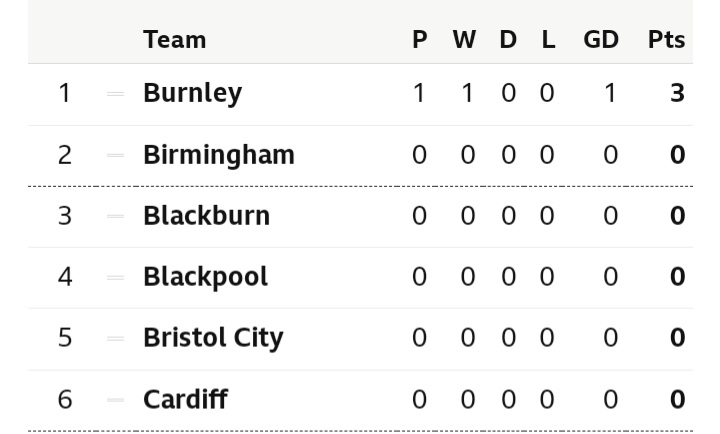
Task: Click the GD column header
Action: [x=601, y=40]
